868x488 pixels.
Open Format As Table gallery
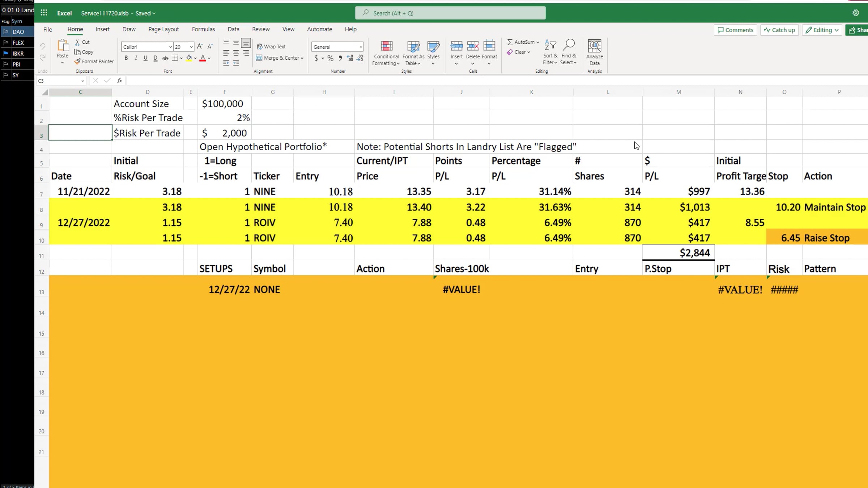click(413, 53)
